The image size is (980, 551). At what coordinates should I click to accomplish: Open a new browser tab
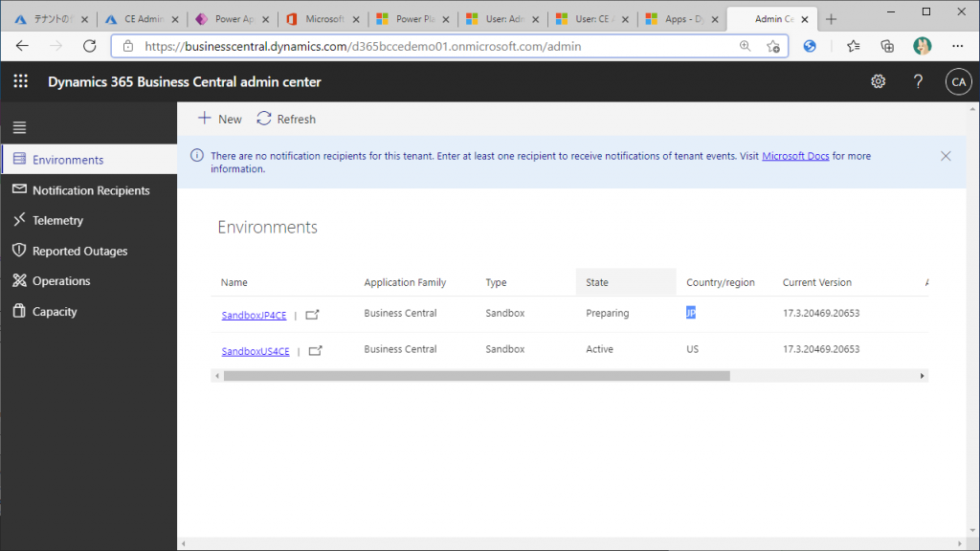[831, 19]
